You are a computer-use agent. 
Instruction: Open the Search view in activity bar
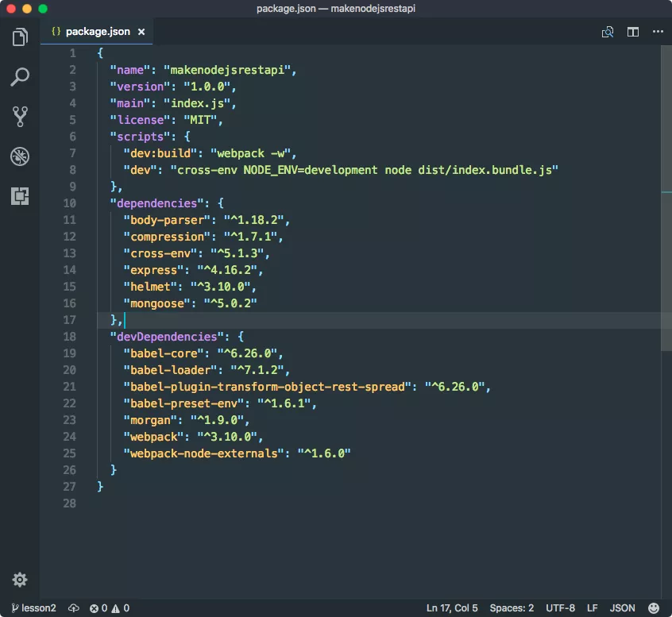20,77
